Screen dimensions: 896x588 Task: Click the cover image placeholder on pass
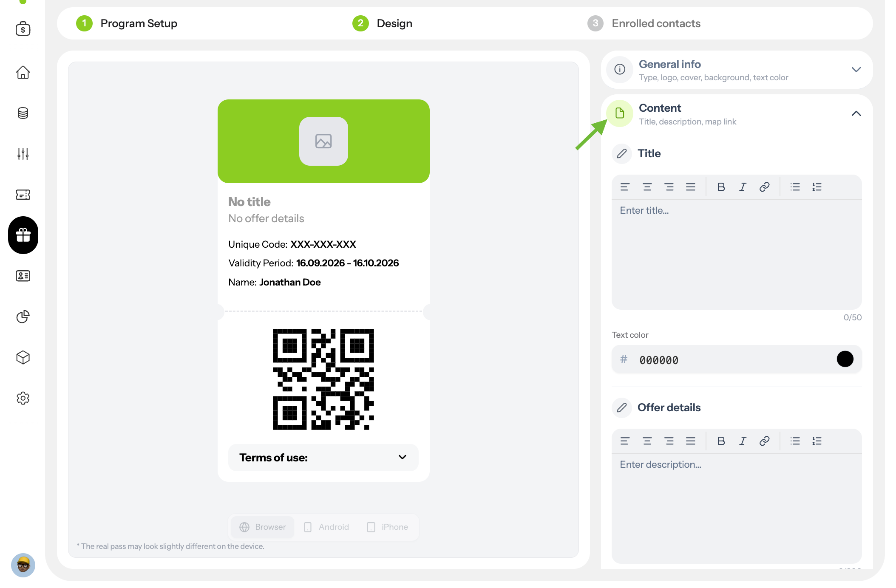pos(323,141)
